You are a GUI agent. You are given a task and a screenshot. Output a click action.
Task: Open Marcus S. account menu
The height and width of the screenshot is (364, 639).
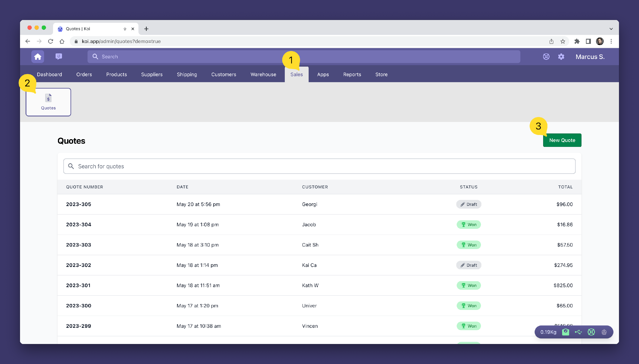pos(590,57)
